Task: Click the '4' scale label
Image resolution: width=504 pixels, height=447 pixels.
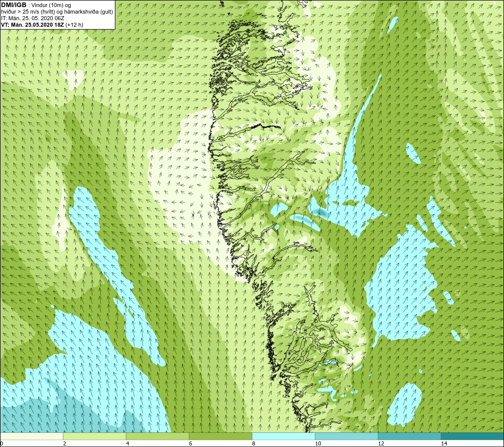Action: pos(128,444)
